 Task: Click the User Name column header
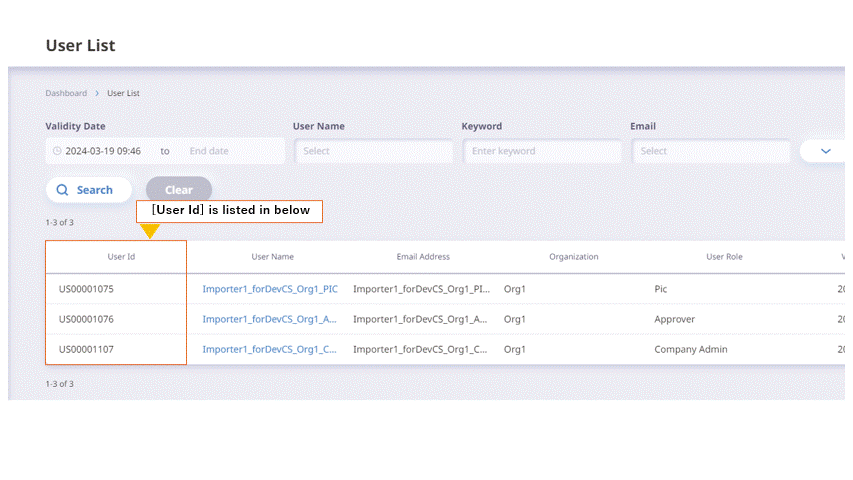272,257
